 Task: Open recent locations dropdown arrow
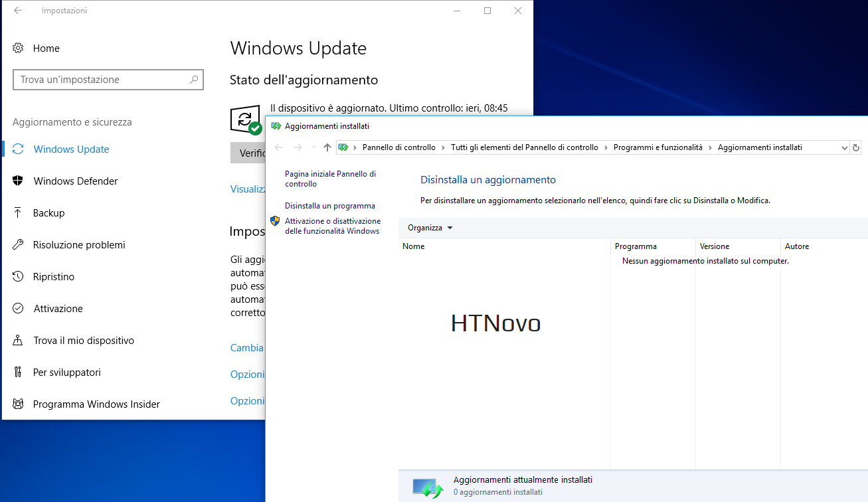click(x=313, y=147)
